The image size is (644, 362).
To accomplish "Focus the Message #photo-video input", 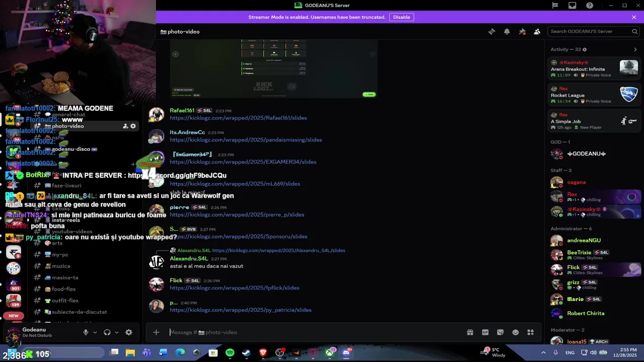I will (314, 332).
